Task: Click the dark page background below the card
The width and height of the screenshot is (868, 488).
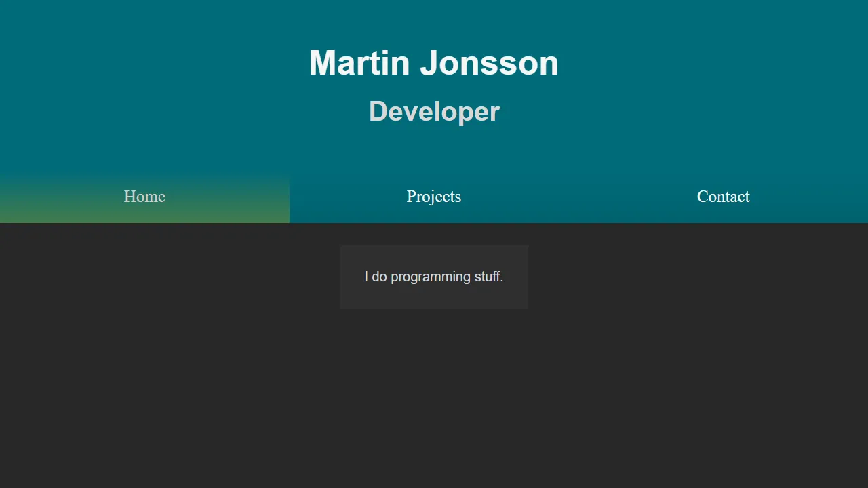Action: point(434,393)
